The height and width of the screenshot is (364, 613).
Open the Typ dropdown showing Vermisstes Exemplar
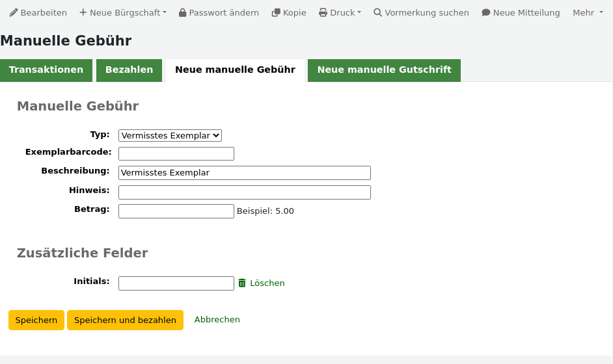170,135
